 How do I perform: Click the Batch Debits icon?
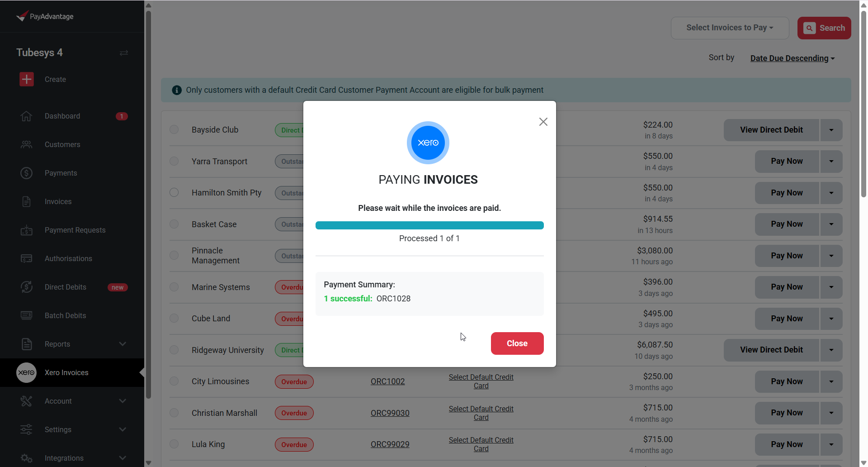[x=26, y=315]
